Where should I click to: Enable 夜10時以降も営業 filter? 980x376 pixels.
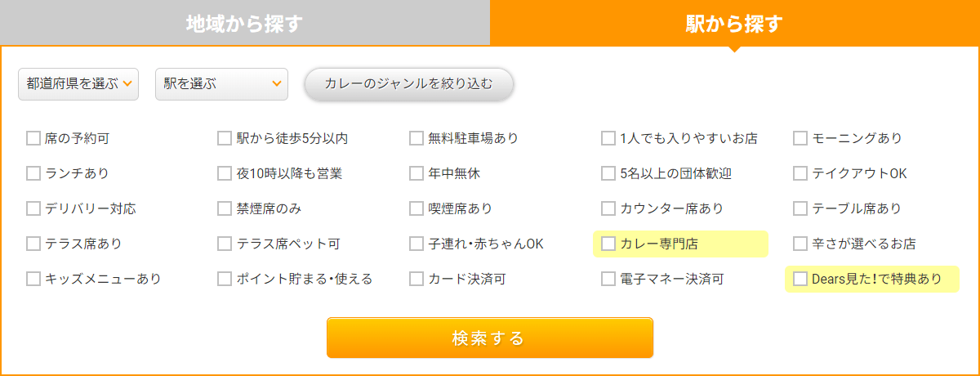click(225, 173)
